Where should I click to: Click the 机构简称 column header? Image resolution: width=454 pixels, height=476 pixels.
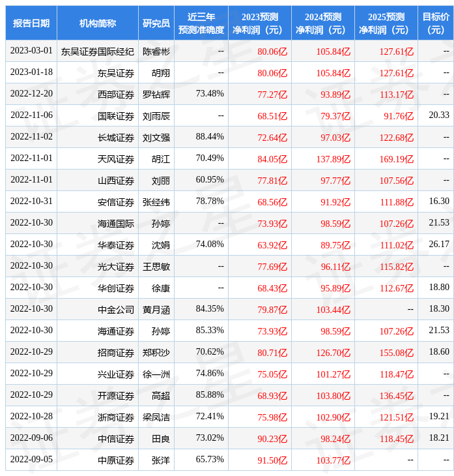(x=97, y=23)
